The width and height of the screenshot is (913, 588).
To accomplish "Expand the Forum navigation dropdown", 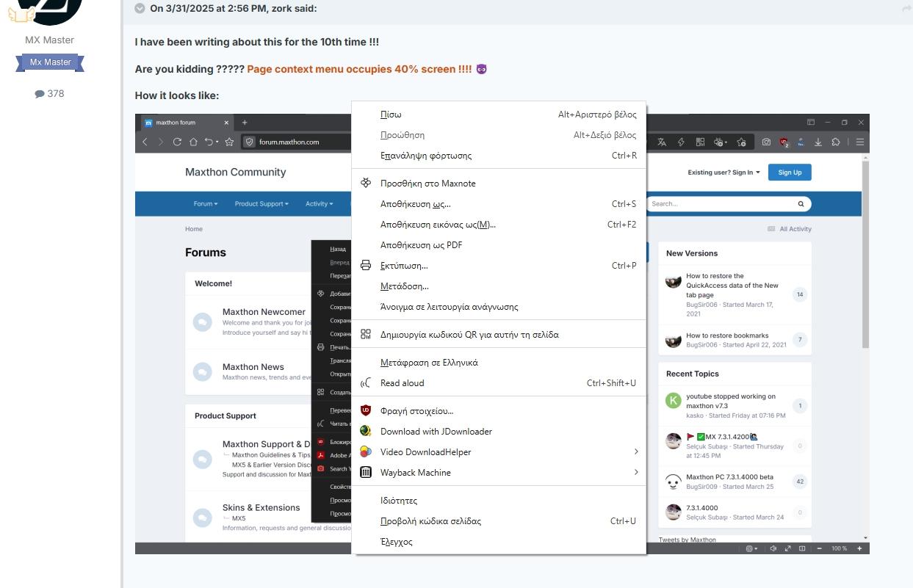I will (x=206, y=204).
